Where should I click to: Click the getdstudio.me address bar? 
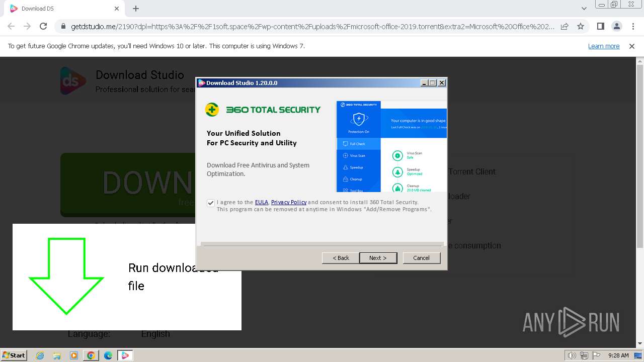click(x=312, y=26)
